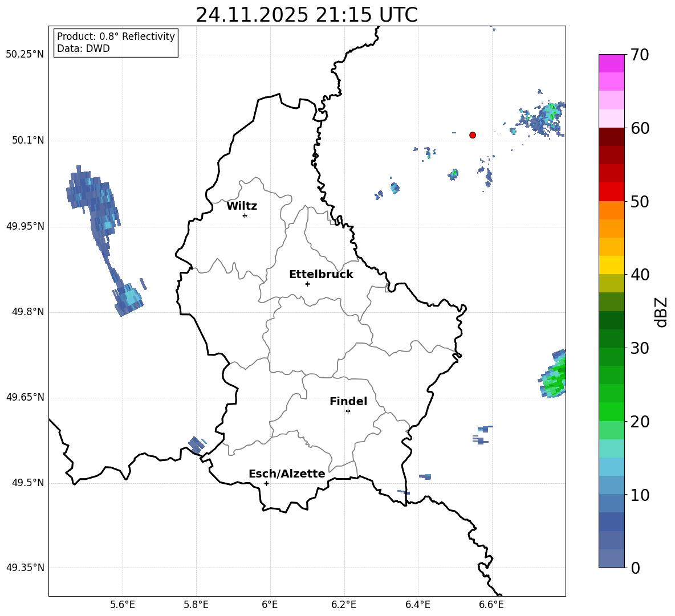
Task: Click the 6.4°E longitude label
Action: coord(417,605)
